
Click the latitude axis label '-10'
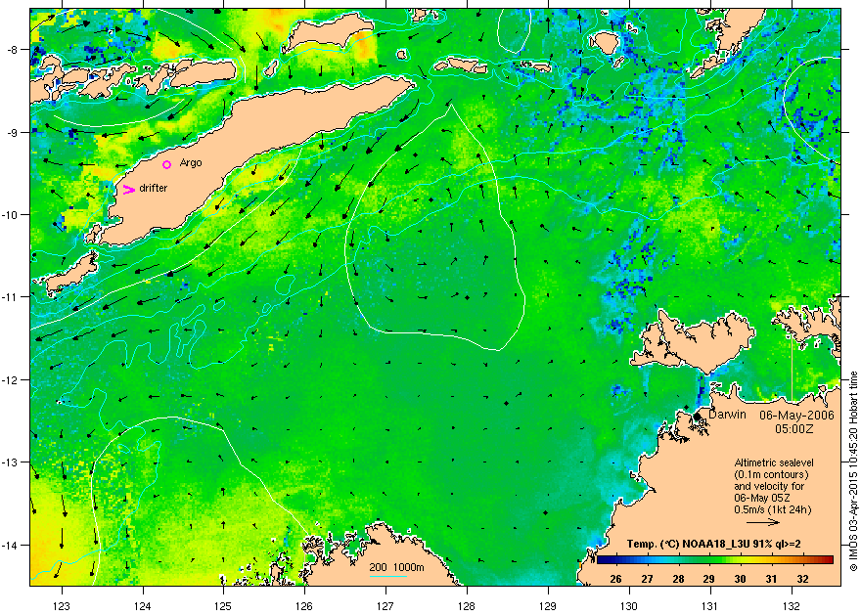tap(10, 214)
